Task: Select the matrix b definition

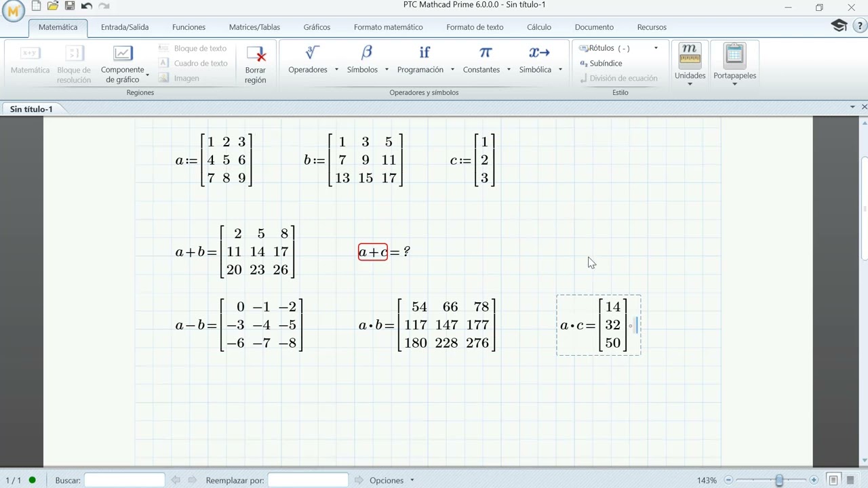Action: click(353, 160)
